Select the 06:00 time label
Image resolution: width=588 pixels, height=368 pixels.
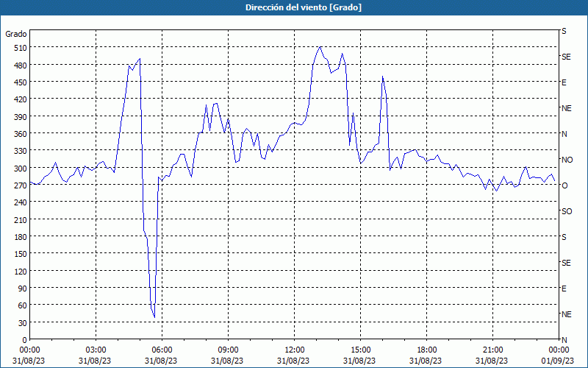coord(162,350)
